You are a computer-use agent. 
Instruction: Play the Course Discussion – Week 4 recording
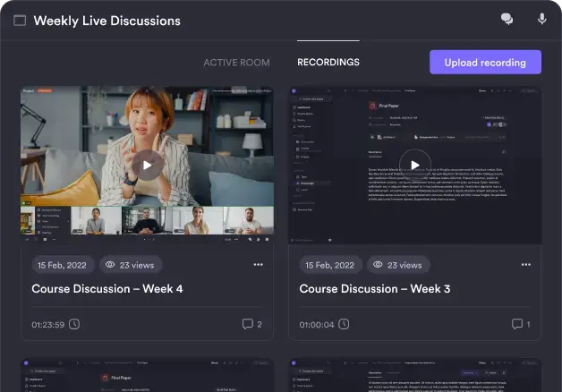coord(147,165)
